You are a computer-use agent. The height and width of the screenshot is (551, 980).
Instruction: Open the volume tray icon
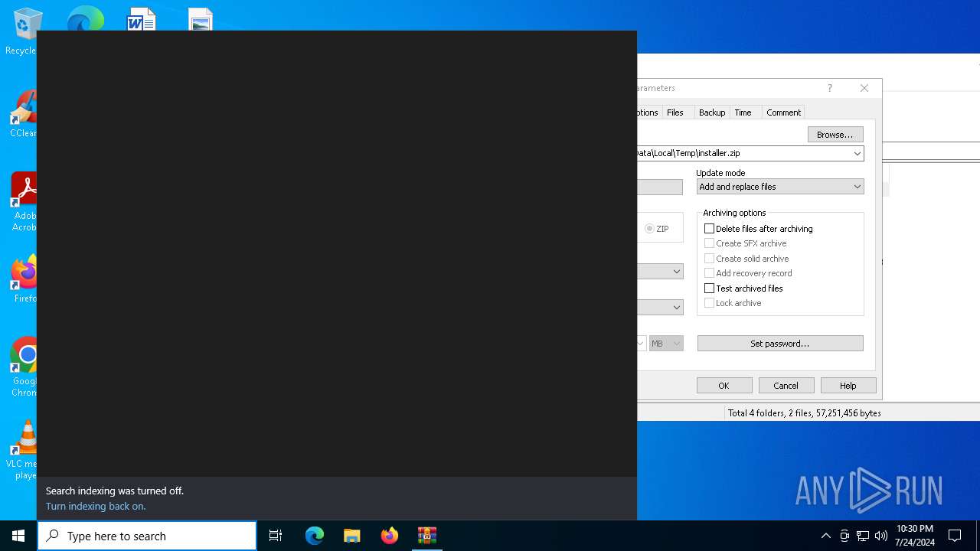tap(881, 536)
